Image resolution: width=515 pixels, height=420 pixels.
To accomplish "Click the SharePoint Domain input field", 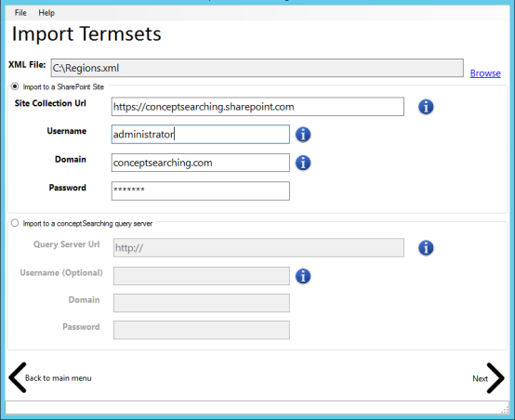I will point(201,163).
